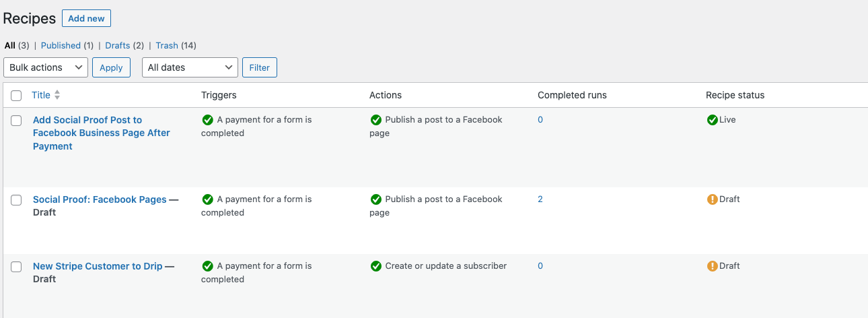Click the Title column sort arrows icon
Image resolution: width=868 pixels, height=318 pixels.
click(57, 95)
